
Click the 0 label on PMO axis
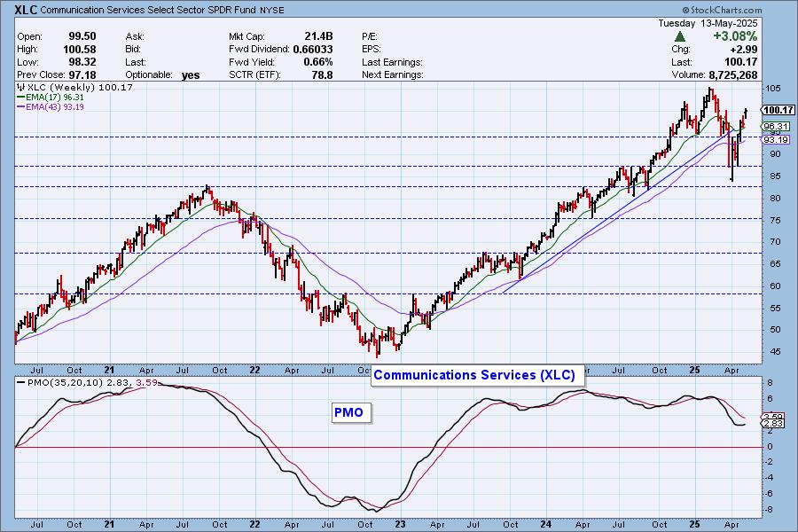coord(770,447)
